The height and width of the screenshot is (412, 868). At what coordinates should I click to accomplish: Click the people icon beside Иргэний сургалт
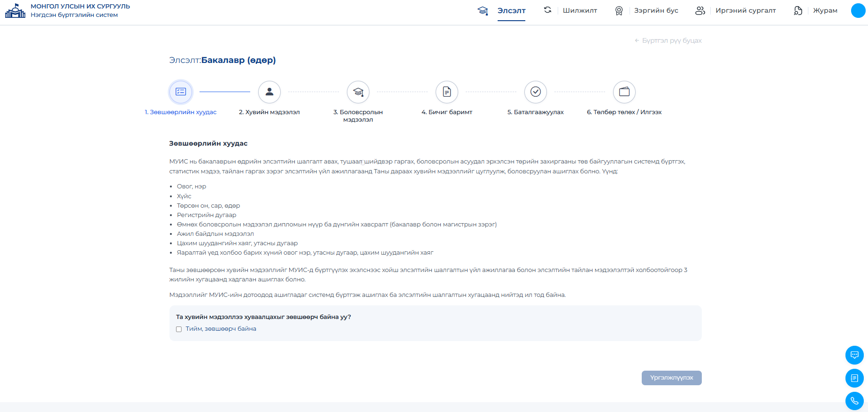pyautogui.click(x=700, y=10)
